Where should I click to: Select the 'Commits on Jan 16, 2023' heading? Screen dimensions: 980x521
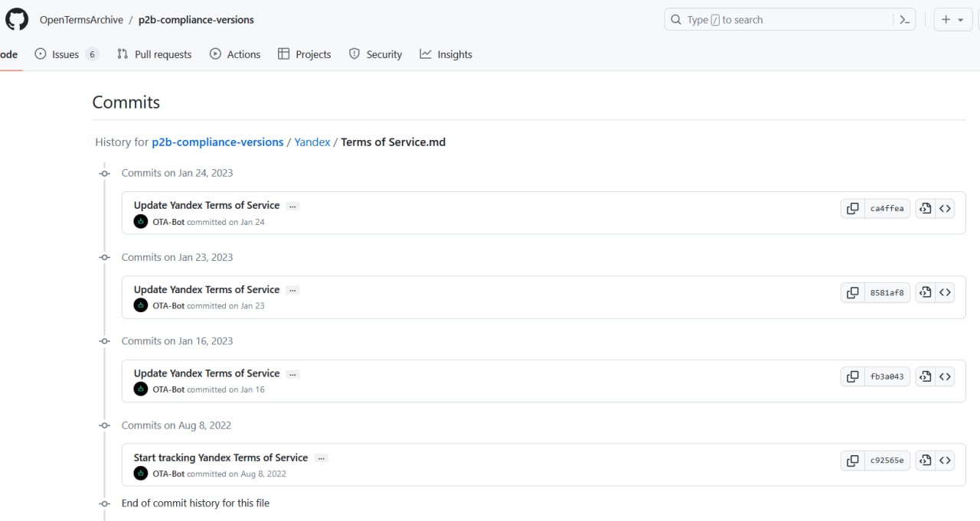(177, 341)
